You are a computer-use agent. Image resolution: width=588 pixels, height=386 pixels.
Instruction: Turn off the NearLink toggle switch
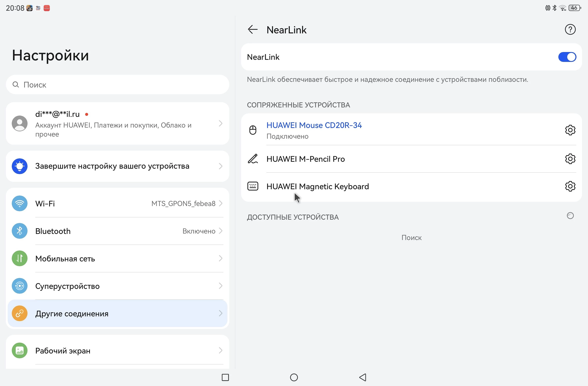point(567,57)
